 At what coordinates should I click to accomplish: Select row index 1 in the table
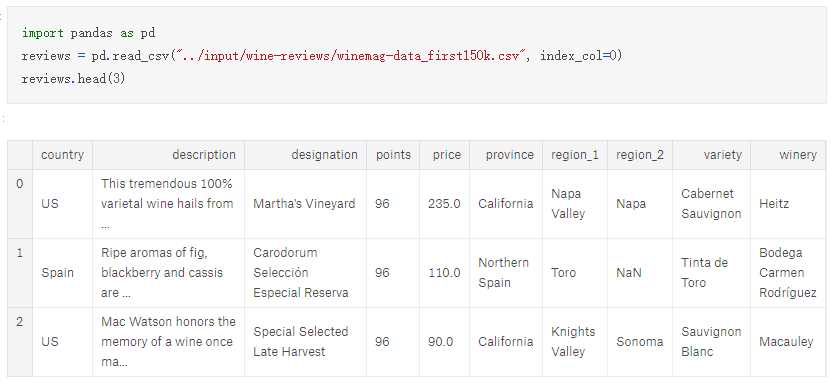[20, 253]
